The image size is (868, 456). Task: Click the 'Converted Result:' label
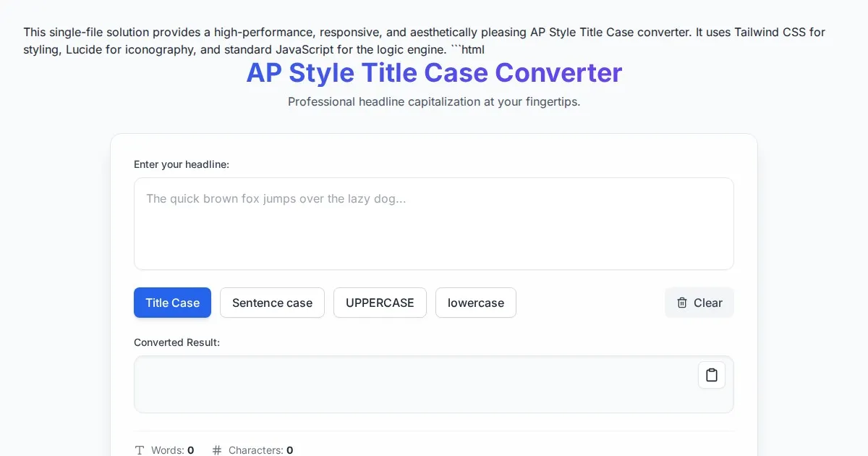pos(176,342)
